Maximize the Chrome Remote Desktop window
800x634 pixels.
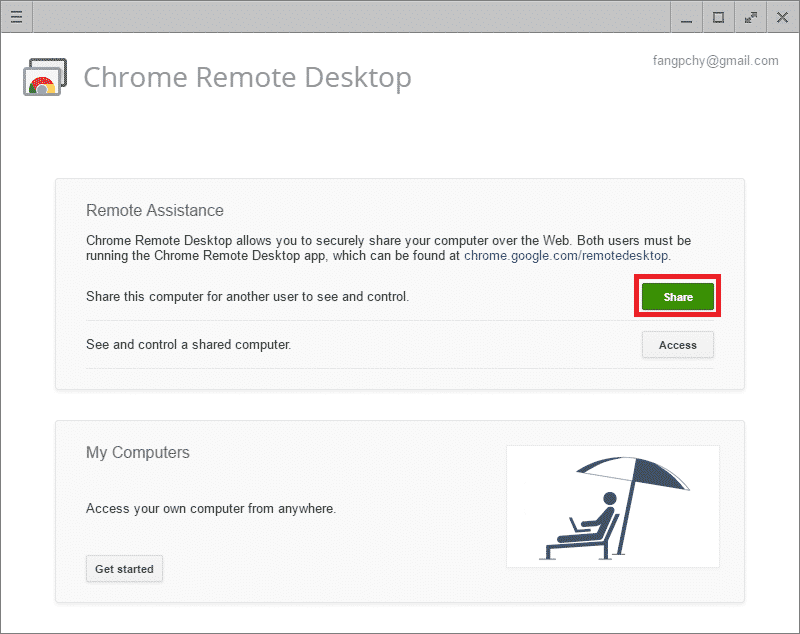[718, 17]
